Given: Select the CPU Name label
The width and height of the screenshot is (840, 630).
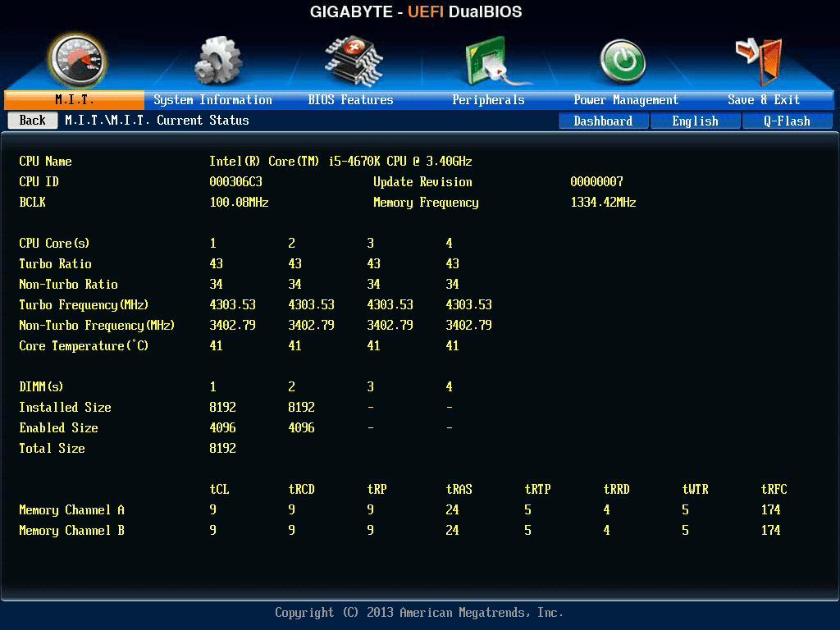Looking at the screenshot, I should (x=45, y=162).
